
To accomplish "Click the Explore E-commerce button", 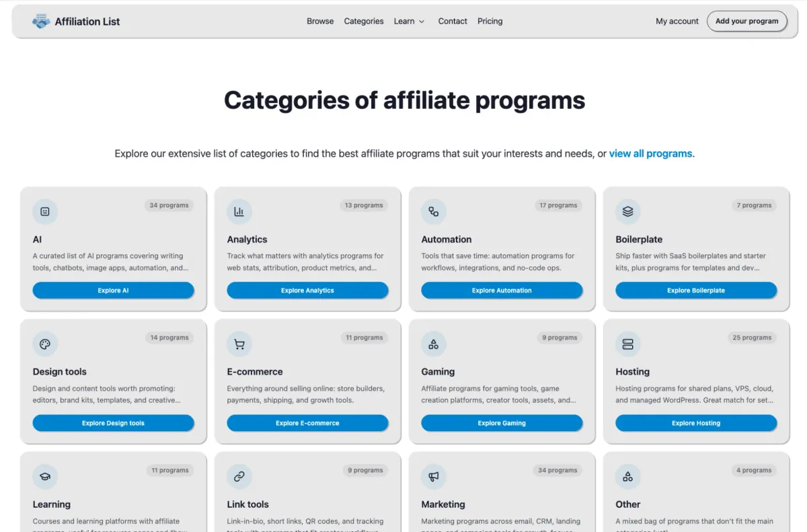I will [x=308, y=423].
